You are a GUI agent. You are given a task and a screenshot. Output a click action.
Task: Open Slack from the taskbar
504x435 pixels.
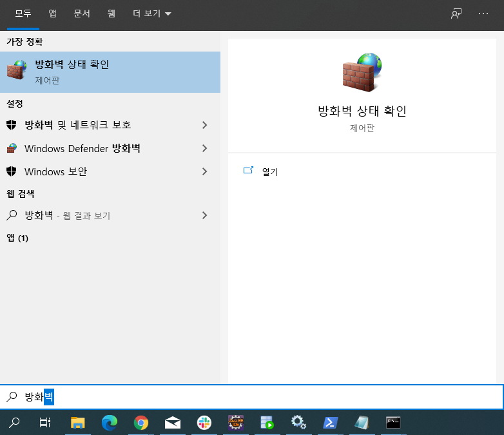(x=204, y=423)
